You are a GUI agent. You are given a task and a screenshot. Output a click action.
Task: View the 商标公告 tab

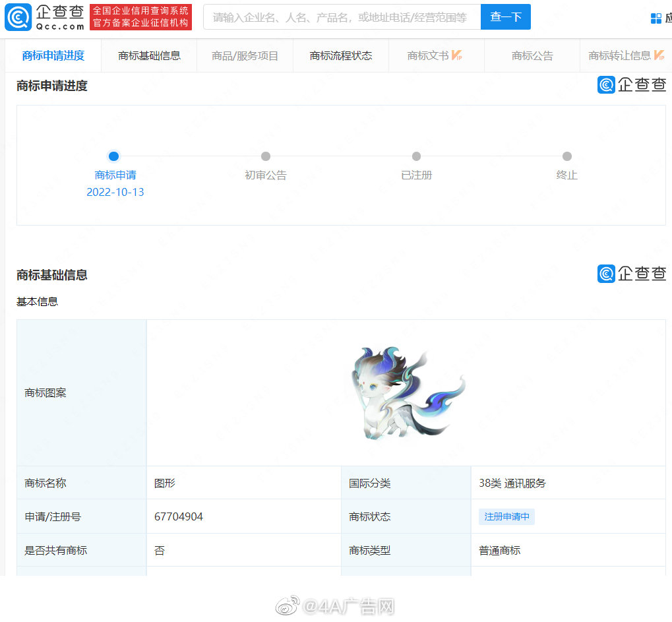[x=532, y=55]
